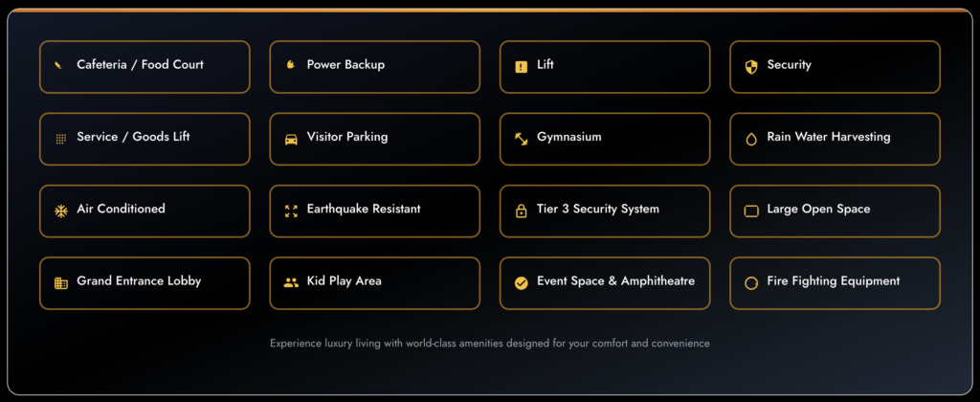Click the padlock icon for Tier 3 Security

(521, 211)
